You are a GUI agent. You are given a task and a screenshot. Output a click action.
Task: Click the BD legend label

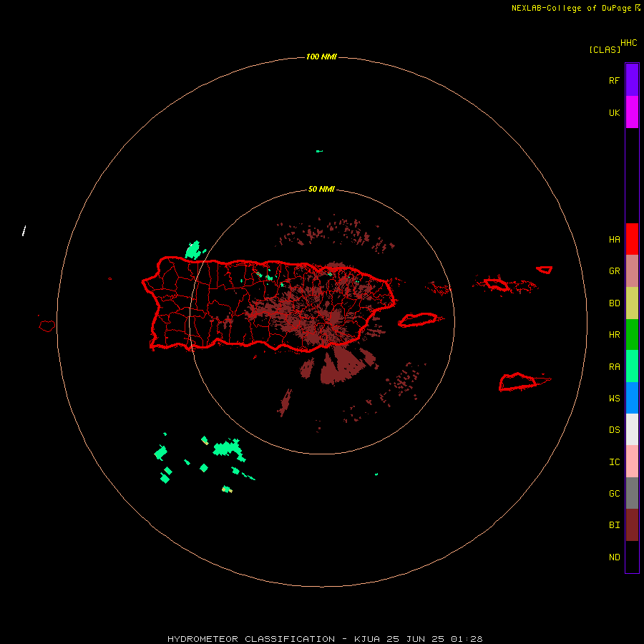point(614,303)
